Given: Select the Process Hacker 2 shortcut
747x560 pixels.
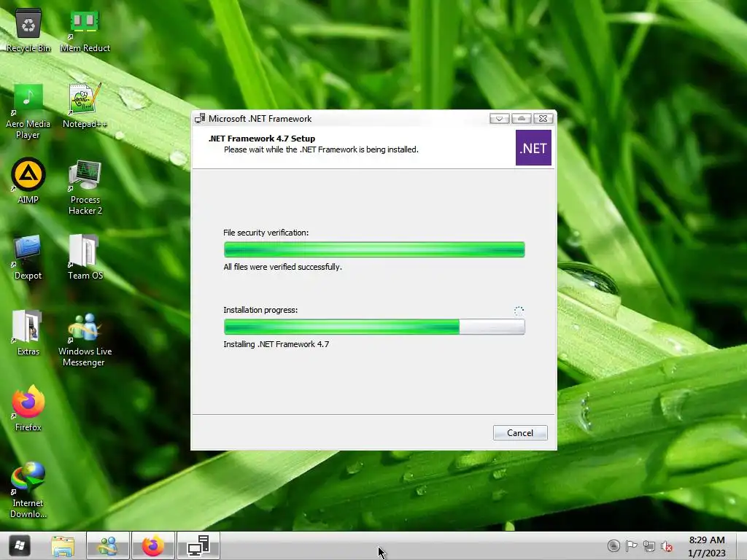Looking at the screenshot, I should pos(85,187).
